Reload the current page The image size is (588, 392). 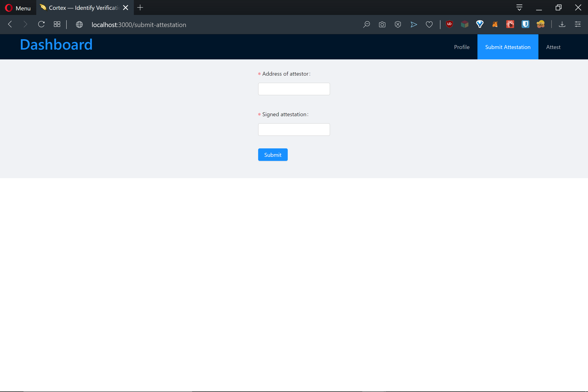[41, 24]
